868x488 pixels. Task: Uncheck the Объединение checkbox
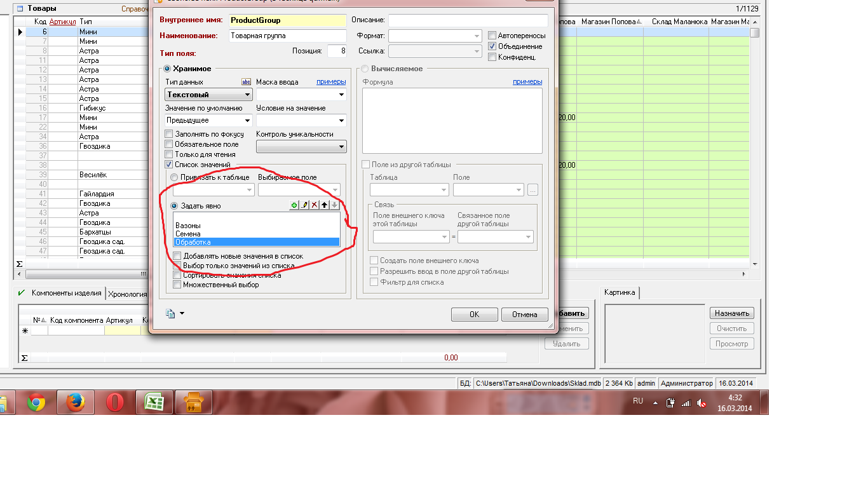tap(492, 46)
